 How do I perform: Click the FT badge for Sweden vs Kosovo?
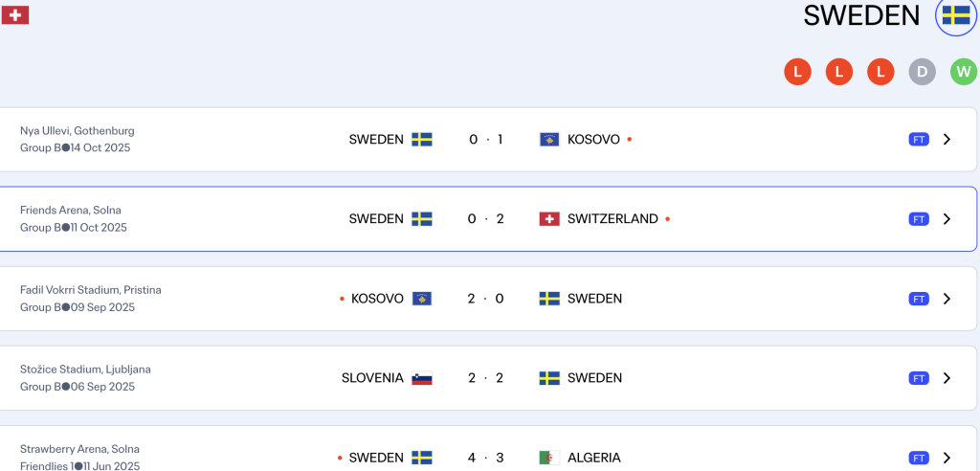tap(919, 140)
